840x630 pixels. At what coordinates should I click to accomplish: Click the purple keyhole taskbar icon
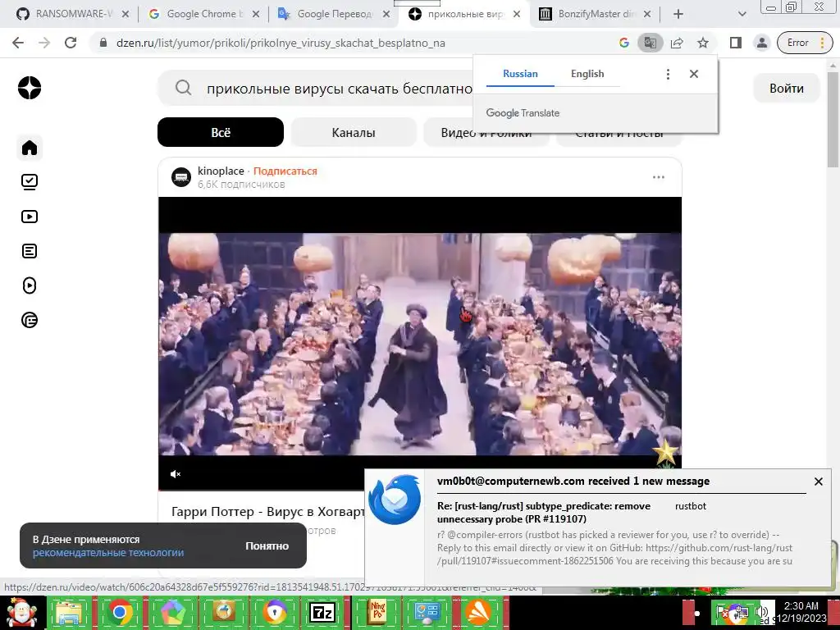click(x=274, y=612)
